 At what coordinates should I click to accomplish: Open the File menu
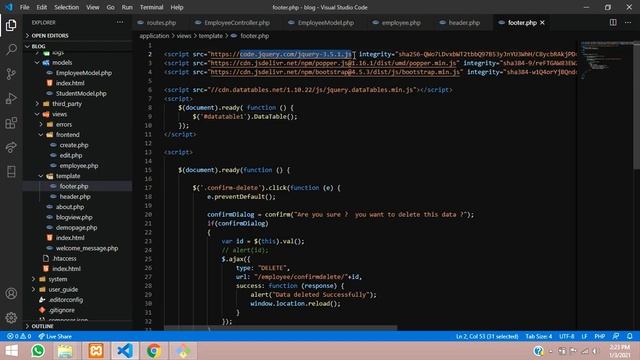point(24,7)
